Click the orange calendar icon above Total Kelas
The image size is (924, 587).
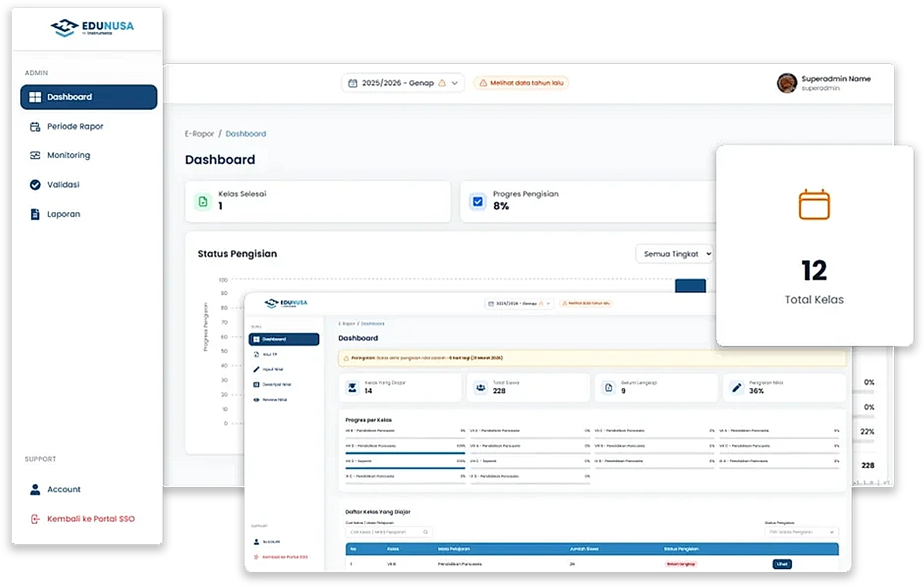(814, 204)
